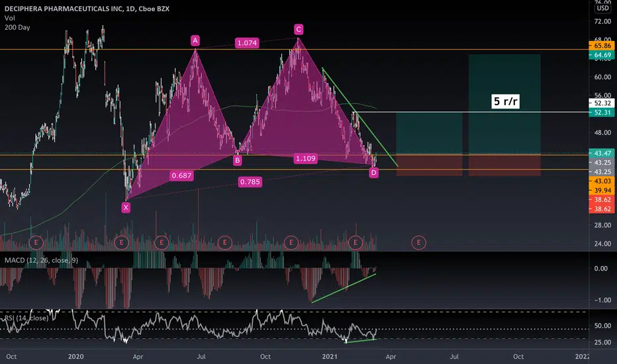Click the 0.785 ratio label
The image size is (617, 364).
pyautogui.click(x=250, y=182)
